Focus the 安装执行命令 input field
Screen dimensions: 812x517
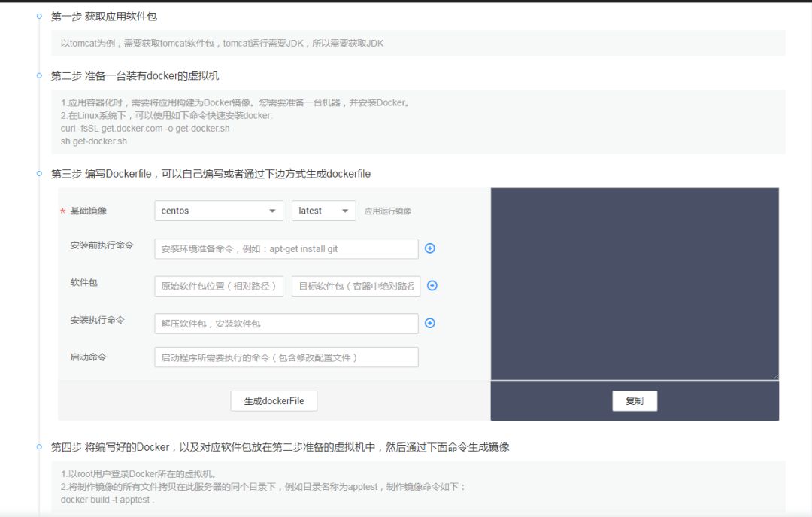click(x=286, y=324)
